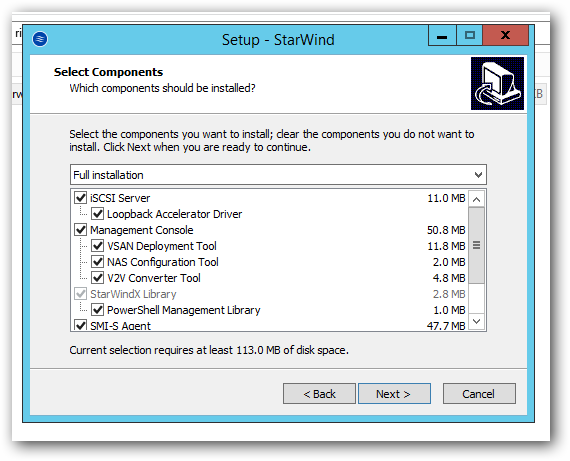Click the scrollbar up arrow in components list
Viewport: 570px width, 461px height.
coord(477,199)
